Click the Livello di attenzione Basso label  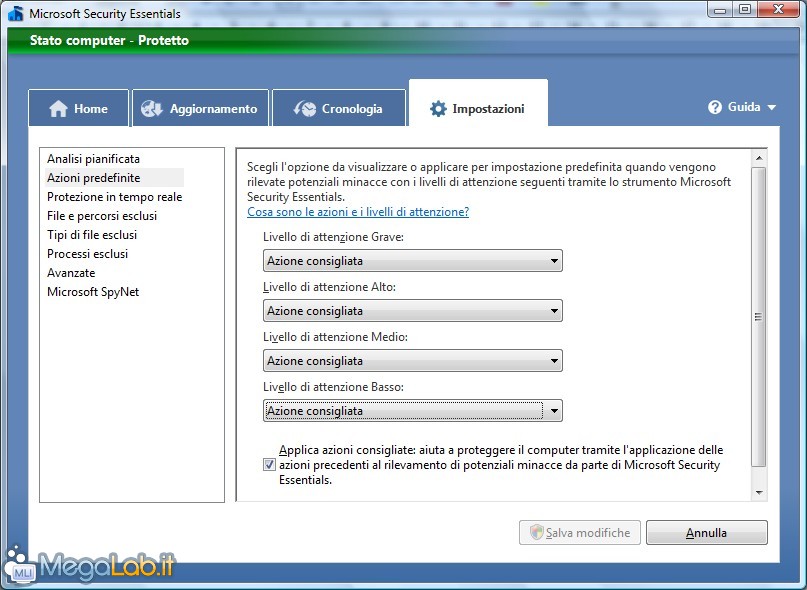pyautogui.click(x=333, y=387)
